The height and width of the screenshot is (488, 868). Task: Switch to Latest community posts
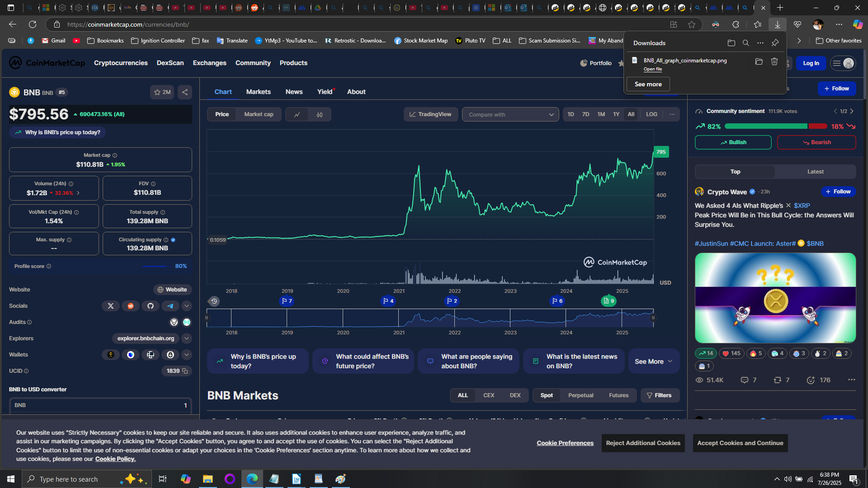click(x=816, y=172)
